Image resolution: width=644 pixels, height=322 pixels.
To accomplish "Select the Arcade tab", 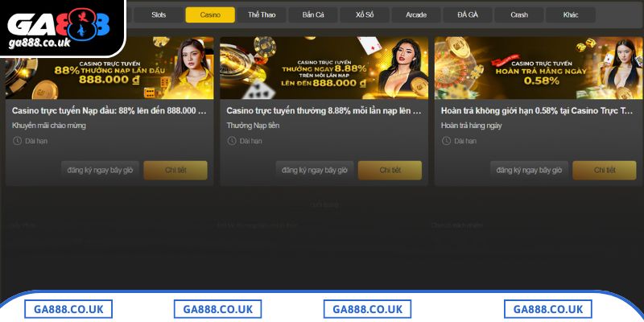I will pyautogui.click(x=416, y=14).
